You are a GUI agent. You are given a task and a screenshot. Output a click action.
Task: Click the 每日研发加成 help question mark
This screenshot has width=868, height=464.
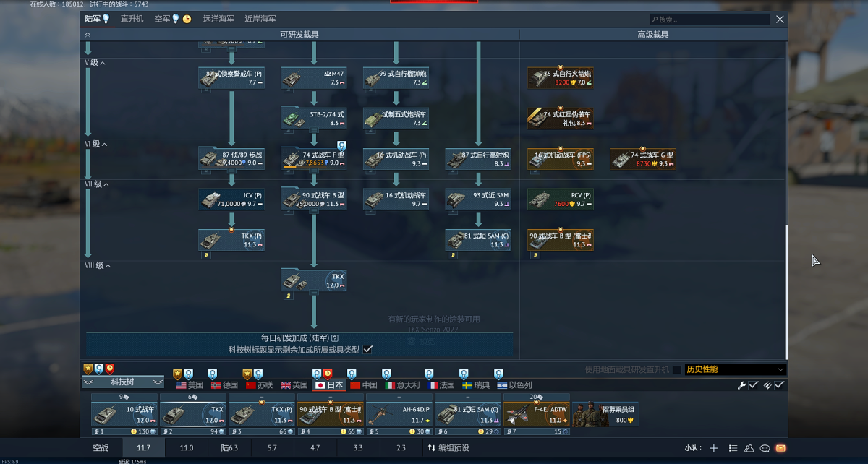pyautogui.click(x=335, y=338)
